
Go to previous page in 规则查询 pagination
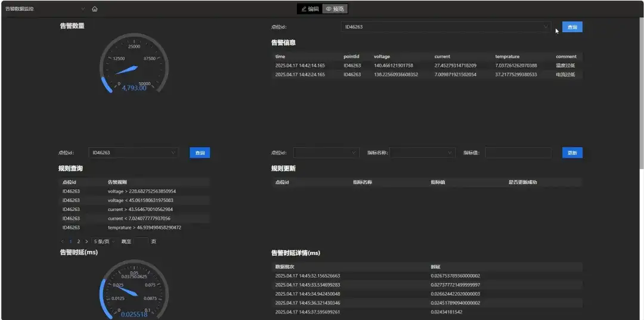click(x=63, y=242)
